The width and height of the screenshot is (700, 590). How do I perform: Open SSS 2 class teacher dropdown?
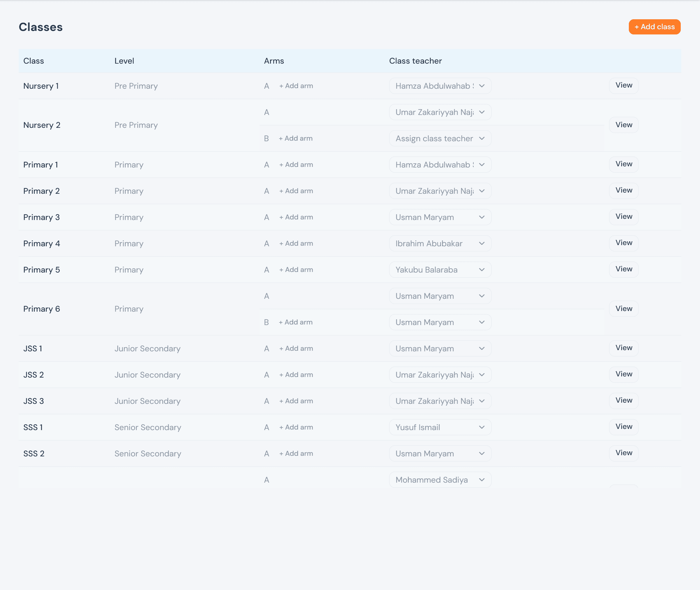[440, 453]
